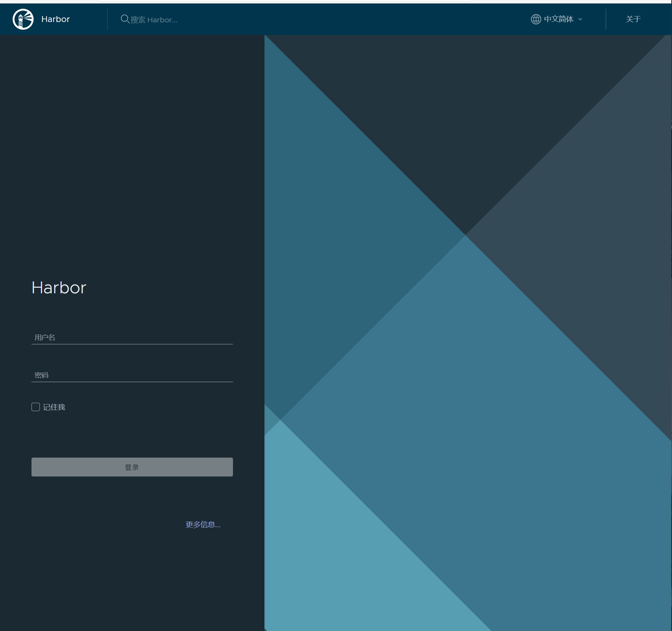Screen dimensions: 672x631
Task: Open the 更多信息... link
Action: coord(203,524)
